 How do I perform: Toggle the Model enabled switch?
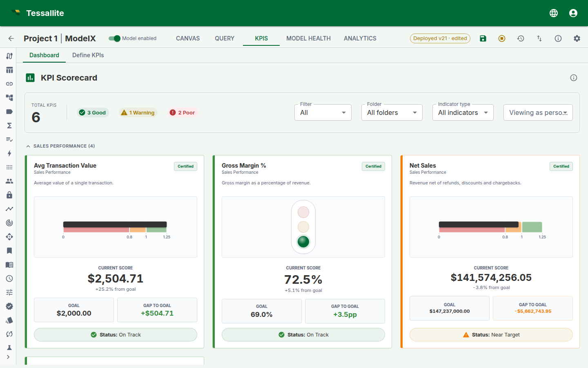tap(114, 38)
